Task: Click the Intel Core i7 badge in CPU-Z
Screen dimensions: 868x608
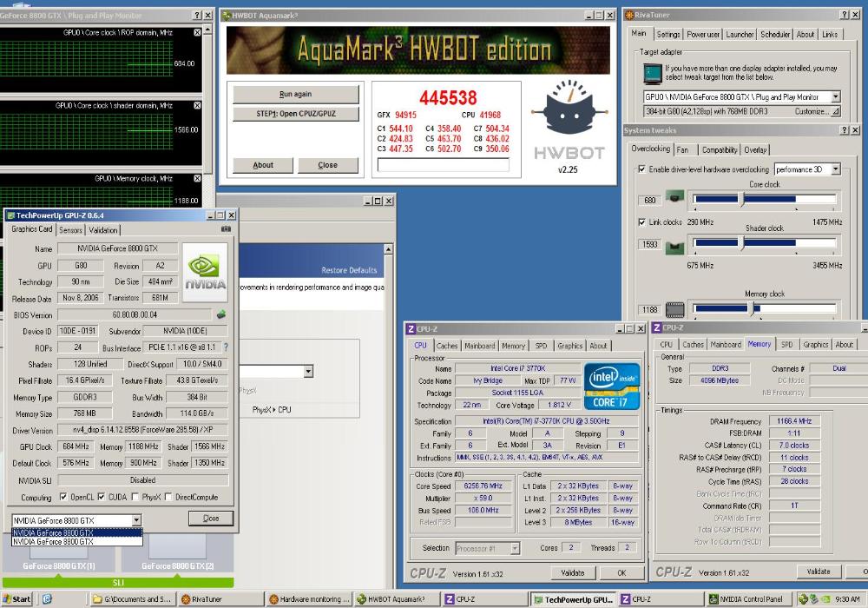Action: 612,386
